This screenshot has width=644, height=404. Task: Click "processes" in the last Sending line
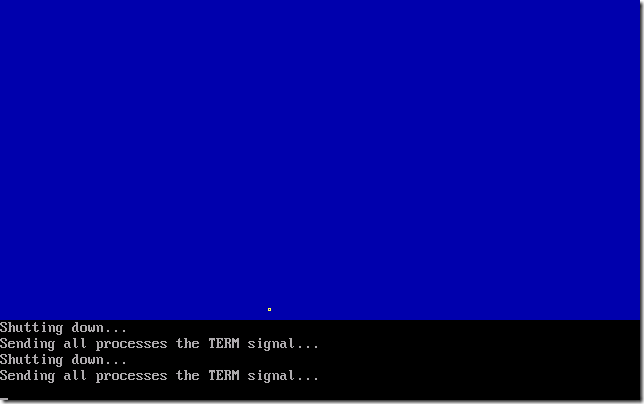[131, 377]
